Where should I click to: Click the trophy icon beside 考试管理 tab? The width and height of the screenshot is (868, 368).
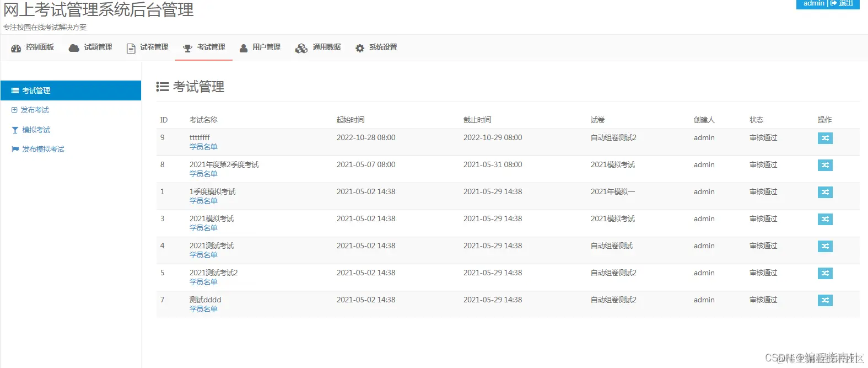[x=187, y=49]
